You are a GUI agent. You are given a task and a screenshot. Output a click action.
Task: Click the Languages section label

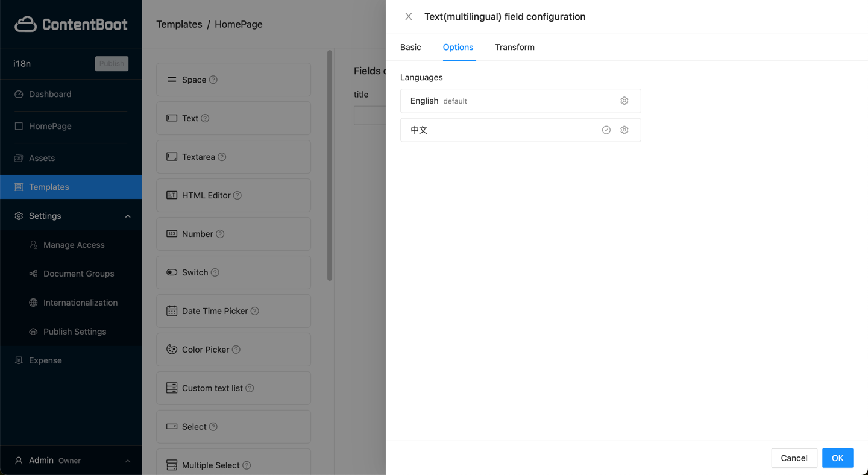tap(421, 77)
